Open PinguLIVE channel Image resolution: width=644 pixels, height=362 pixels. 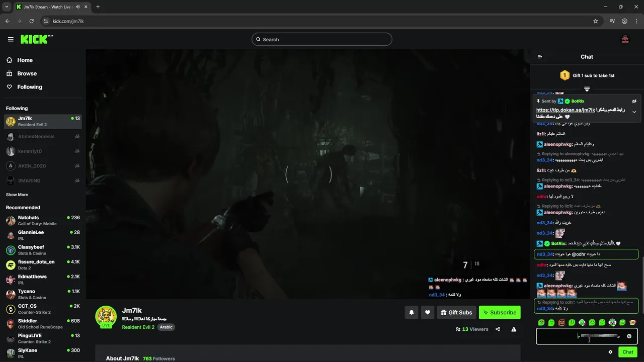point(43,338)
